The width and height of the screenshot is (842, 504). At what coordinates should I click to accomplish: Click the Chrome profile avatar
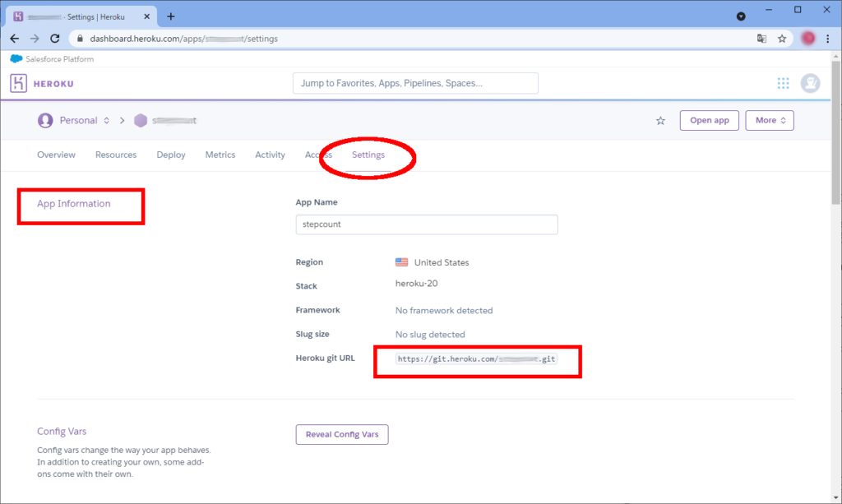808,39
